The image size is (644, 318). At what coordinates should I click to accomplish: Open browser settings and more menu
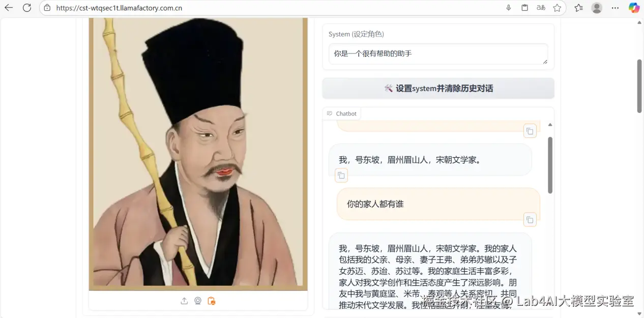pos(615,8)
